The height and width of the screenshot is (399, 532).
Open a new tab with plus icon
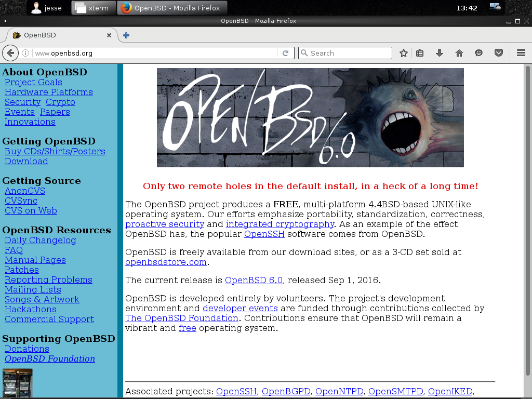pyautogui.click(x=126, y=35)
